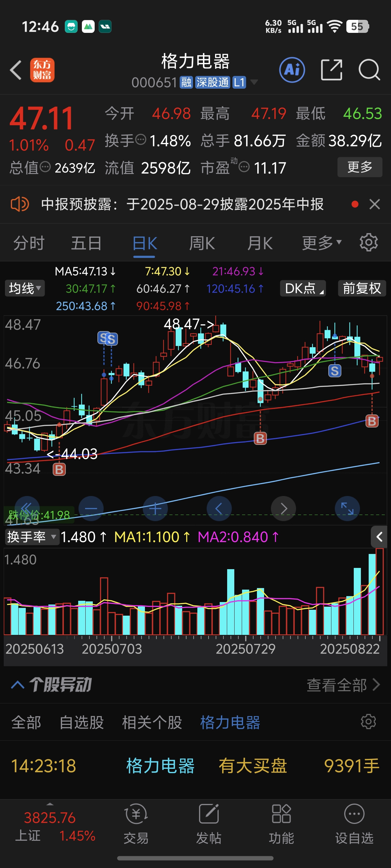Switch to 周K tab
Image resolution: width=391 pixels, height=868 pixels.
tap(202, 243)
